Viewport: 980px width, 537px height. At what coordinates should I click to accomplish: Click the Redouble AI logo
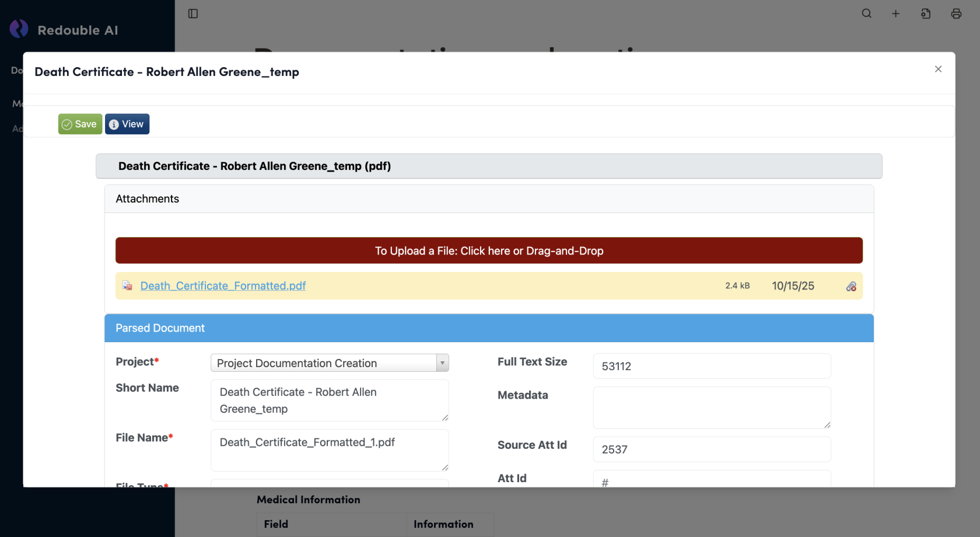(x=19, y=29)
